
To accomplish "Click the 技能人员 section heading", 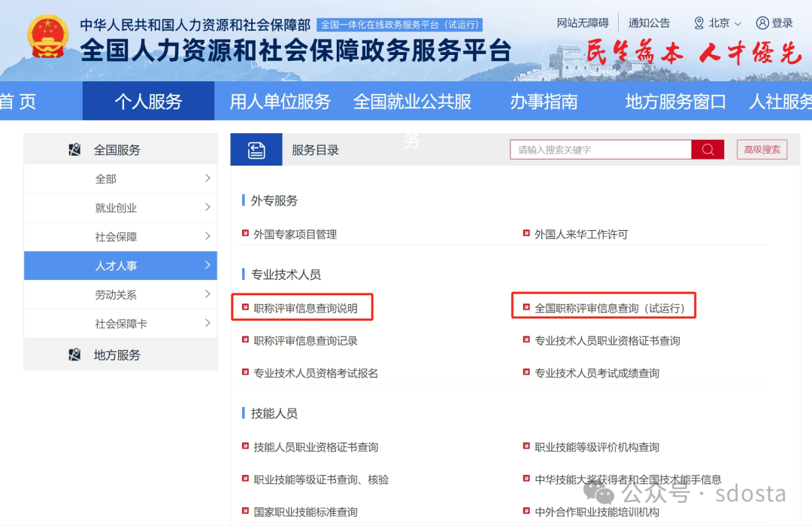I will [x=274, y=414].
